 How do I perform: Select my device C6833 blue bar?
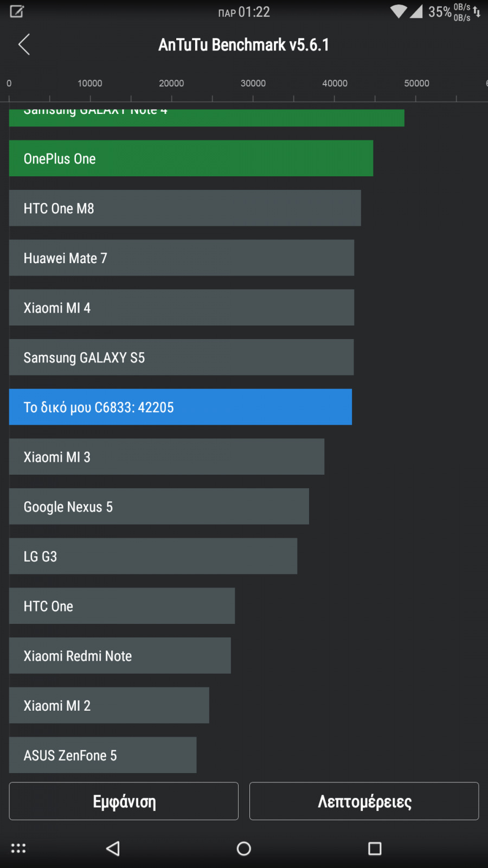click(181, 407)
